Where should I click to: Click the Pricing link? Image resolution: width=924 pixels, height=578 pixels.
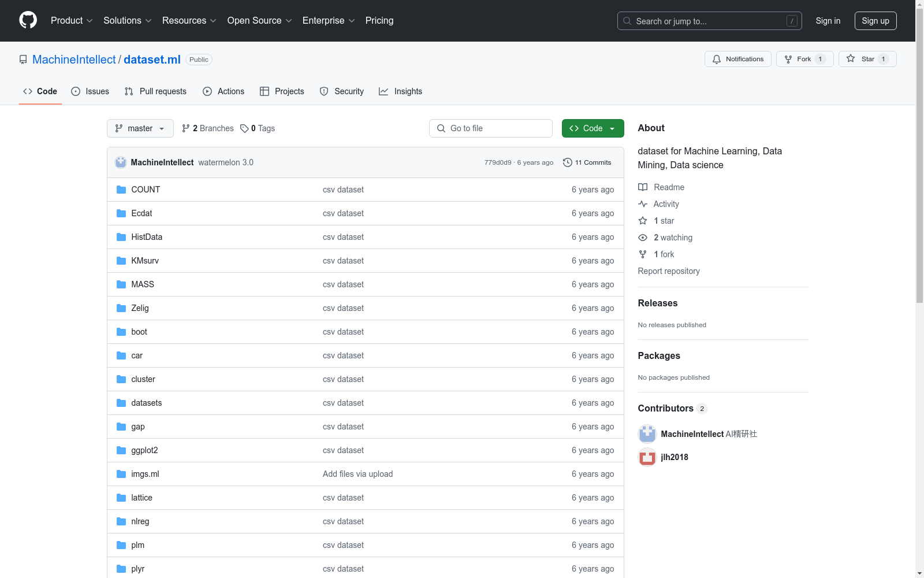(379, 20)
